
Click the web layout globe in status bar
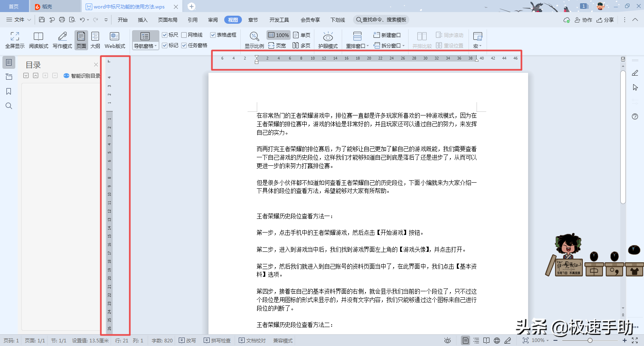pos(497,340)
